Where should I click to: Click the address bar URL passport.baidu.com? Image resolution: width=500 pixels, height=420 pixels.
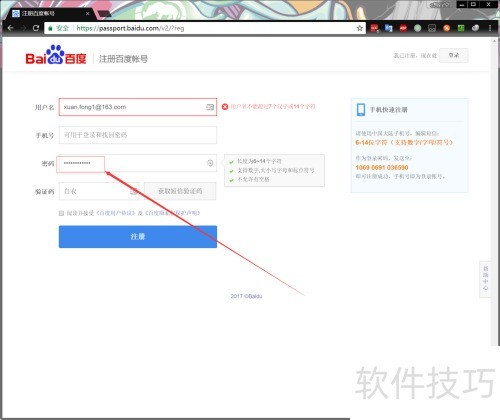130,28
